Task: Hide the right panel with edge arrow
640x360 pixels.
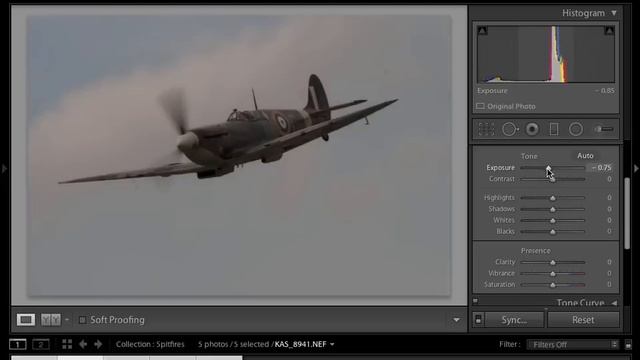Action: 636,168
